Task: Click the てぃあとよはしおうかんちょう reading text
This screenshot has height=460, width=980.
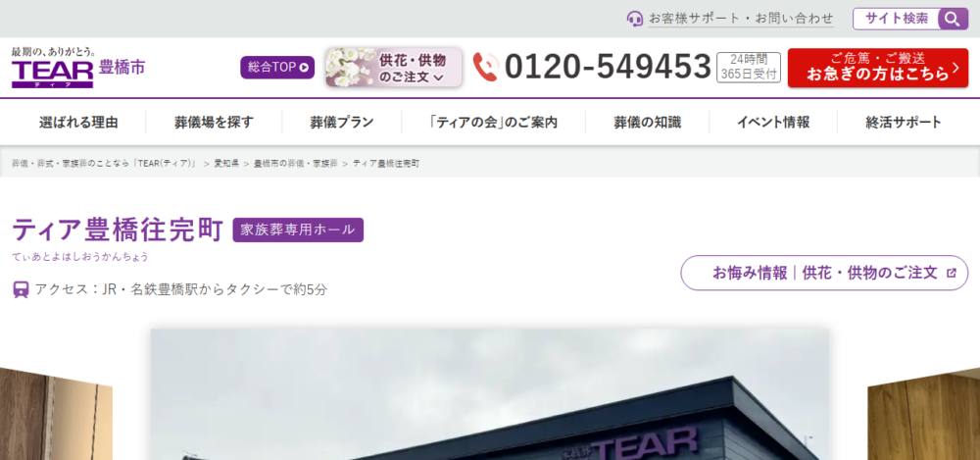Action: point(80,257)
